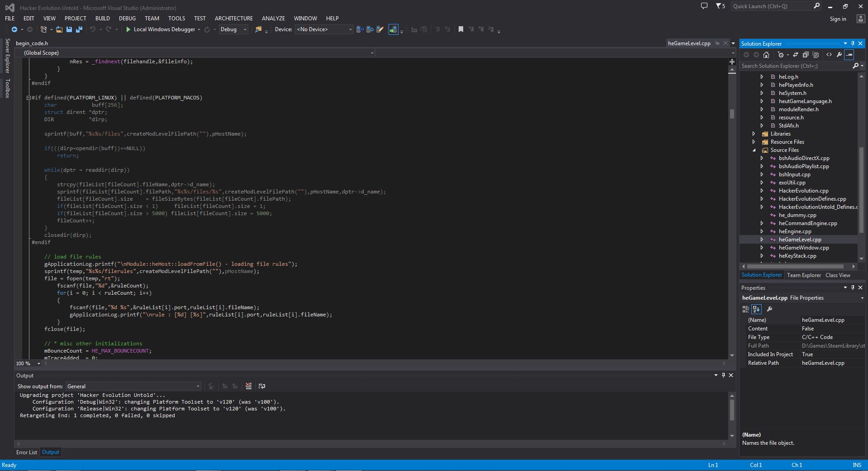Switch to the Team Explorer tab
This screenshot has width=868, height=471.
(x=804, y=275)
